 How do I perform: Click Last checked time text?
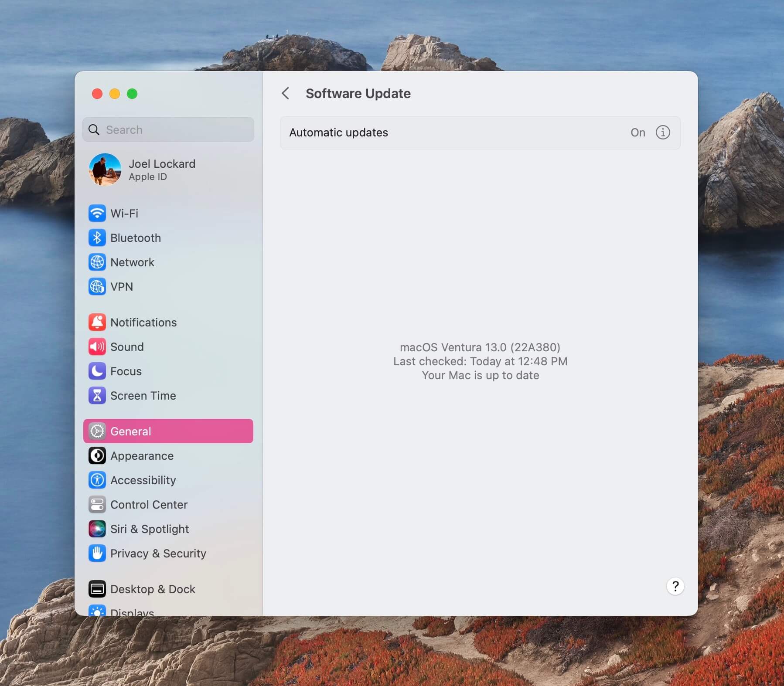click(480, 361)
